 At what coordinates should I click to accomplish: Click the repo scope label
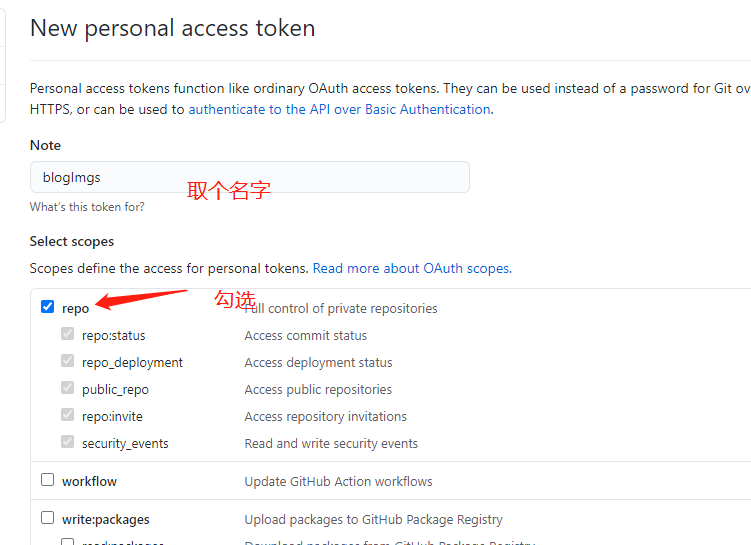pos(76,308)
